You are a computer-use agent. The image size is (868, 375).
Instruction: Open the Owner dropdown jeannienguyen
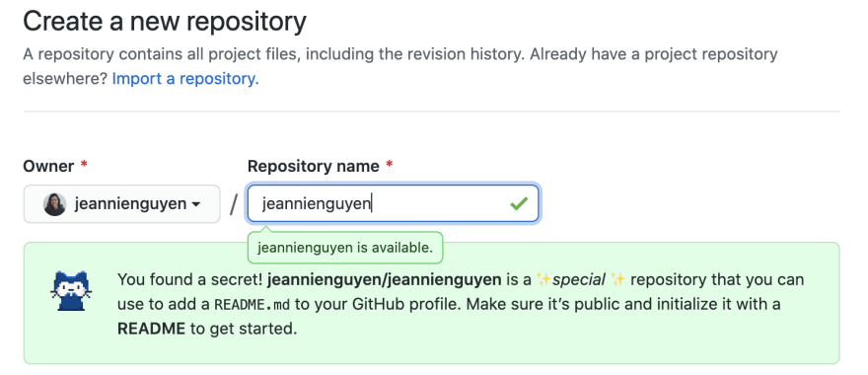point(121,204)
